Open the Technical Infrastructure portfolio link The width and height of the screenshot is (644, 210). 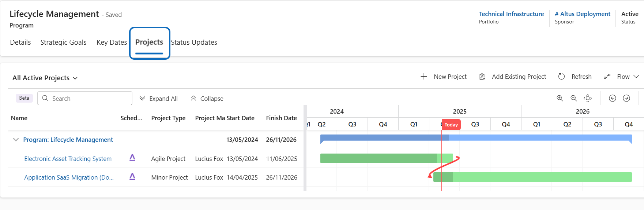(x=511, y=14)
